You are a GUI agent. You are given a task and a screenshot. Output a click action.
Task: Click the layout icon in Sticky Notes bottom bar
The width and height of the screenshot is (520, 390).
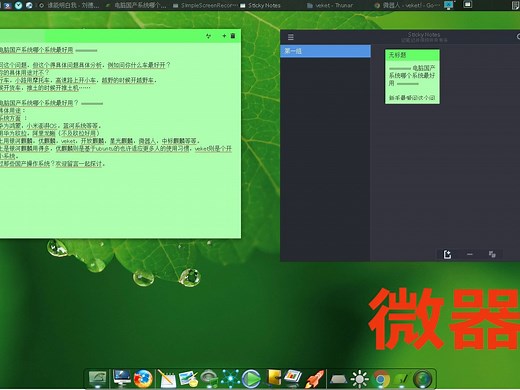[492, 254]
